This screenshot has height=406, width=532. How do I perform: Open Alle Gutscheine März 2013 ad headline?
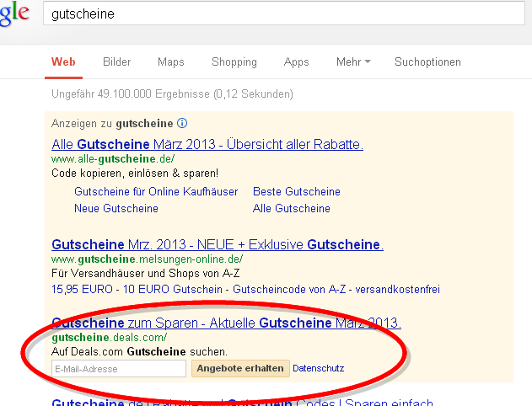(x=207, y=144)
